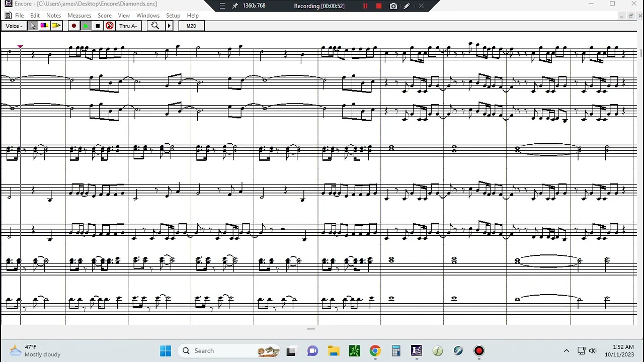Open the green taskbar app icon
The image size is (644, 362).
pos(354,350)
